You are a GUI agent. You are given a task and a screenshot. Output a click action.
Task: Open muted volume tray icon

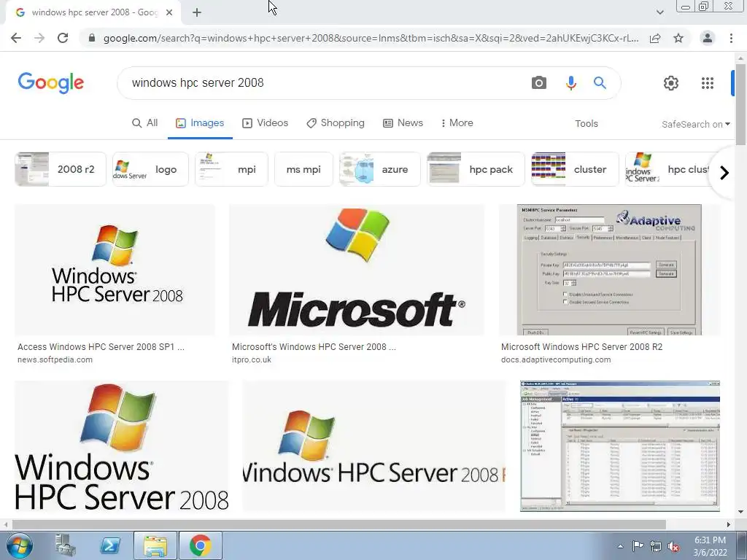click(673, 547)
